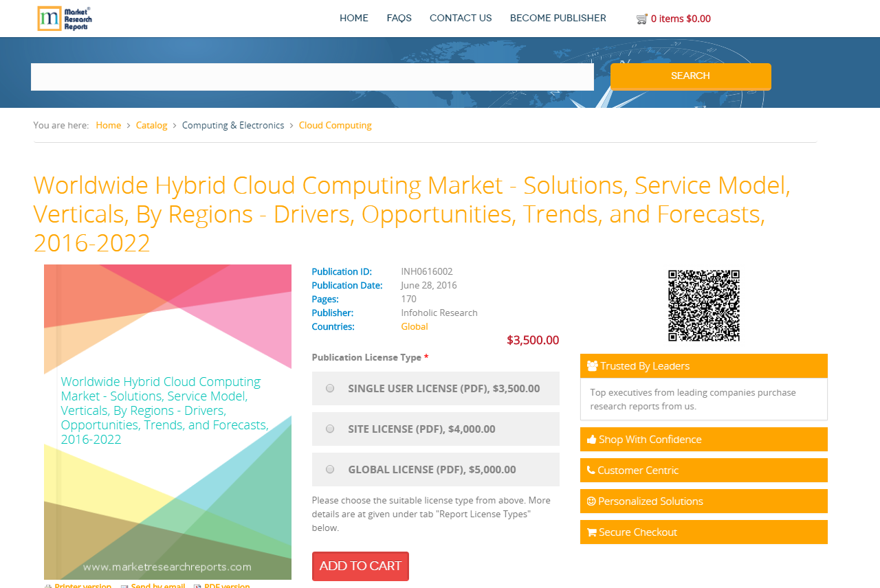Follow the Catalog breadcrumb link

(x=152, y=125)
